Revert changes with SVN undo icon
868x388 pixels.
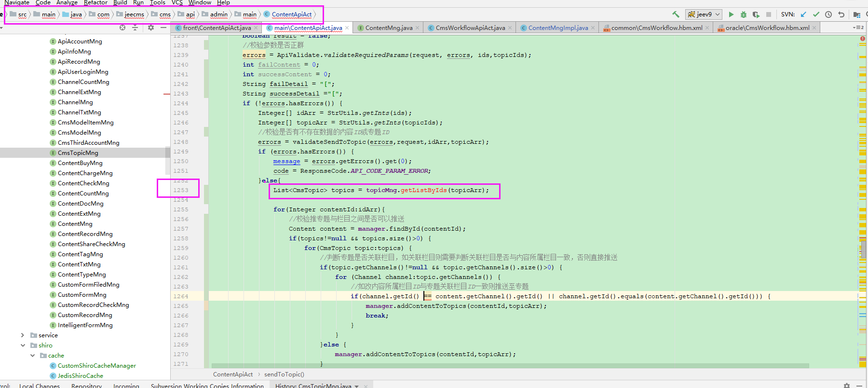click(841, 14)
